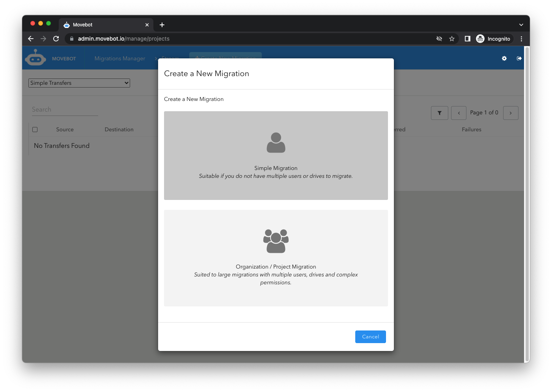Reload the page in browser toolbar
552x392 pixels.
tap(56, 39)
